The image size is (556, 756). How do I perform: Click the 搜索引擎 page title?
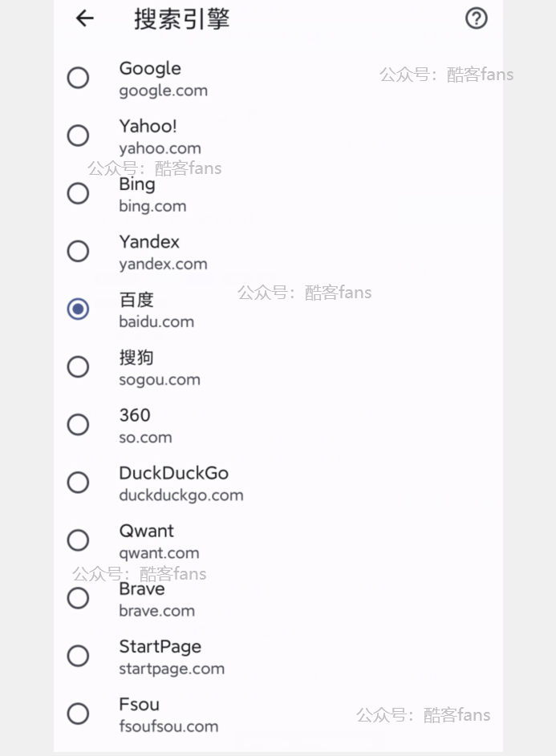[181, 19]
